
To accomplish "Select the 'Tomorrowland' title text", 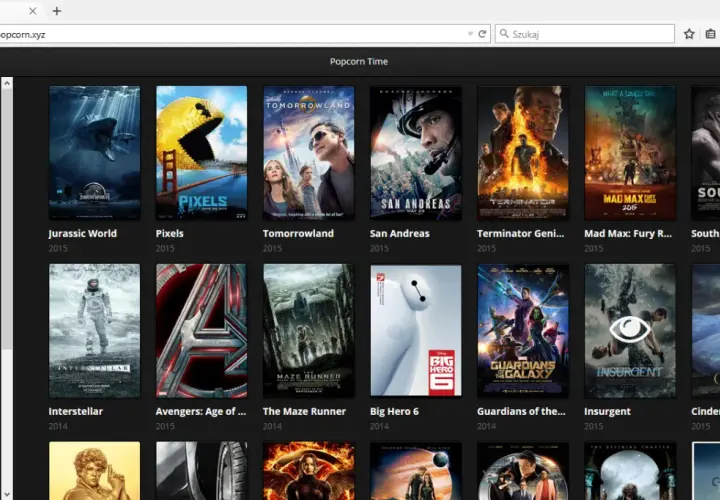I will coord(298,233).
